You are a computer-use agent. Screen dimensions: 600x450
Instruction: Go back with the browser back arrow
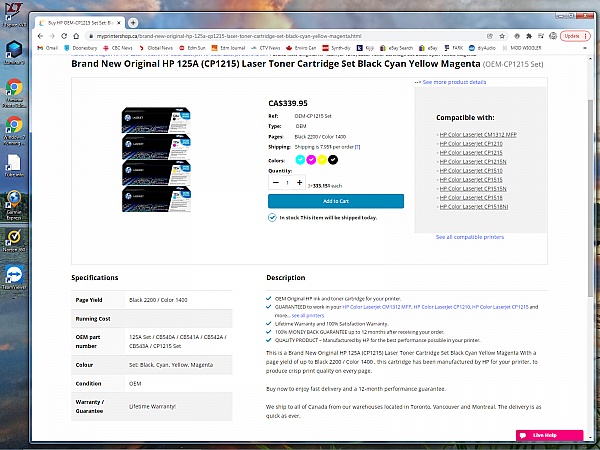coord(41,36)
